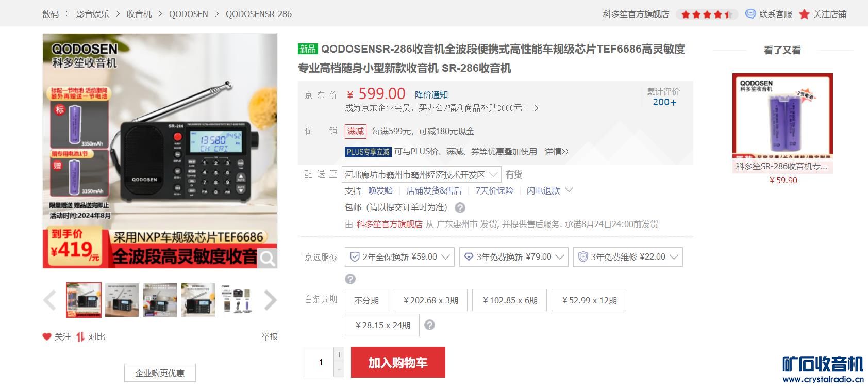
Task: Choose the ¥52.99 x 12期 installment
Action: pyautogui.click(x=589, y=300)
